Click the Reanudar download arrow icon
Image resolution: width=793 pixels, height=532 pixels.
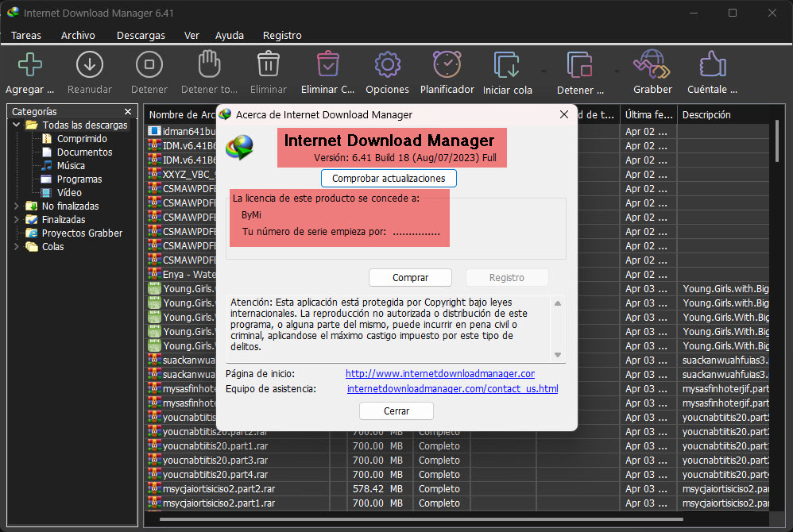coord(90,64)
